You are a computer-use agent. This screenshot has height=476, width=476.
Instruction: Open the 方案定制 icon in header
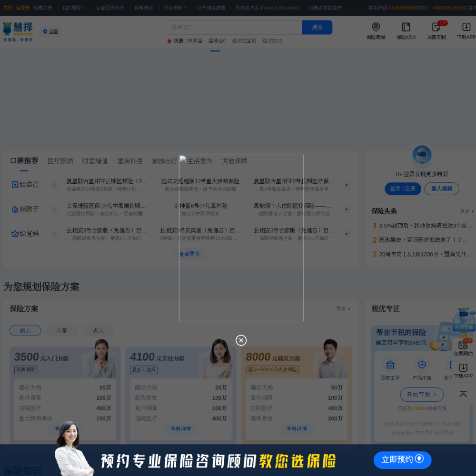[436, 27]
